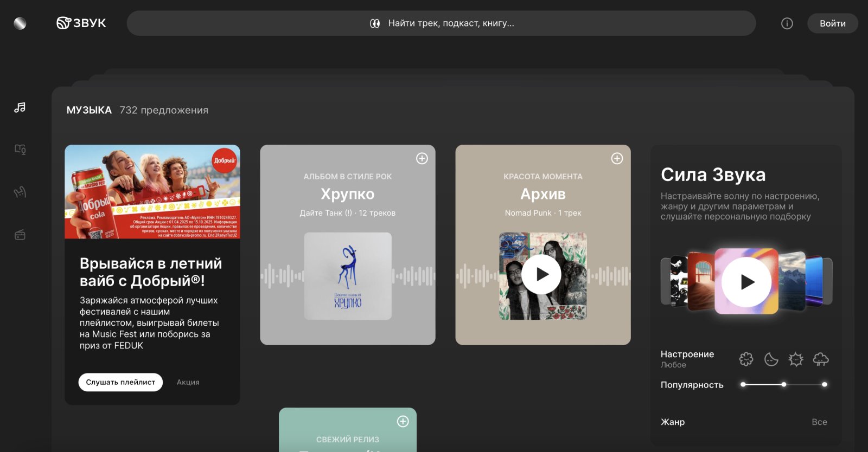Open the Хрупко album title
Image resolution: width=868 pixels, height=452 pixels.
click(348, 193)
